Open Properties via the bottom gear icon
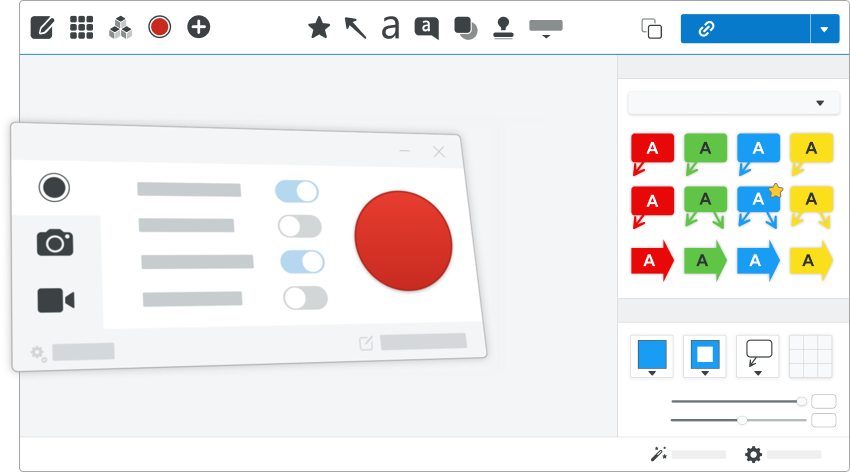This screenshot has height=472, width=850. (x=754, y=454)
